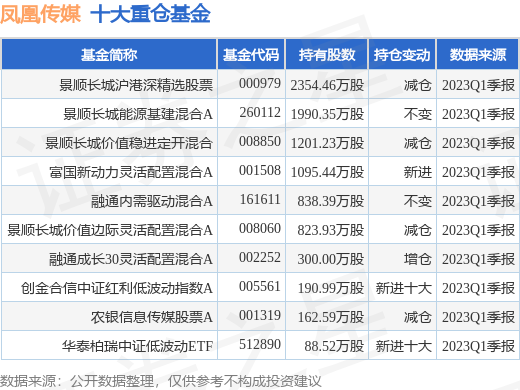Click 2023Q1季报 in the 161611 row
This screenshot has width=520, height=390.
pyautogui.click(x=479, y=201)
